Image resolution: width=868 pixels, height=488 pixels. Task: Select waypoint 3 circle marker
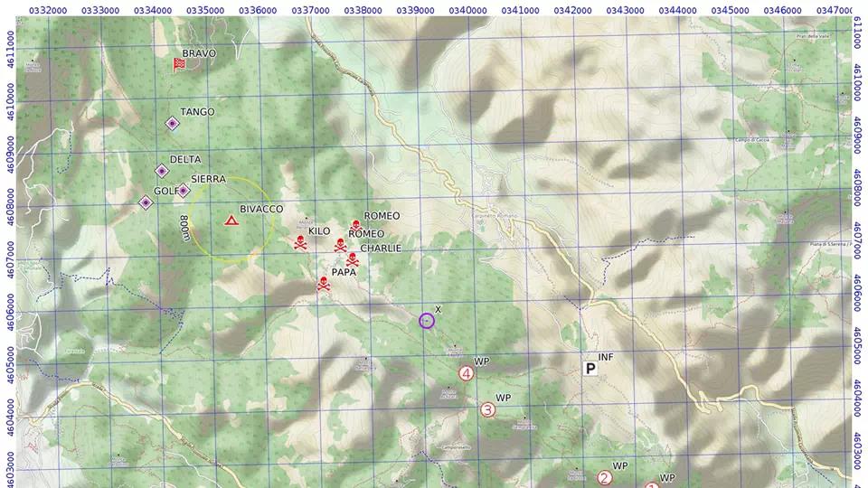(487, 410)
